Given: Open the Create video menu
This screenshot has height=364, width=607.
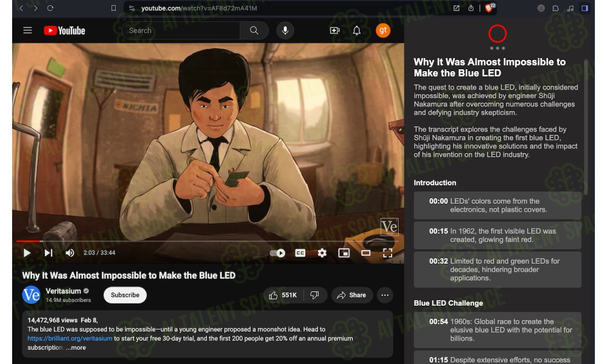Looking at the screenshot, I should pos(335,30).
